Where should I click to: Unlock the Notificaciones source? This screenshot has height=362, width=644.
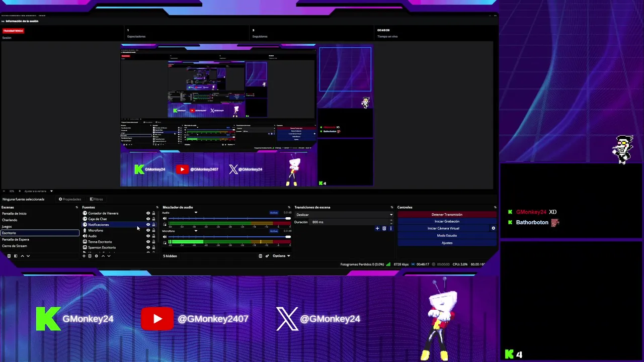pyautogui.click(x=153, y=225)
